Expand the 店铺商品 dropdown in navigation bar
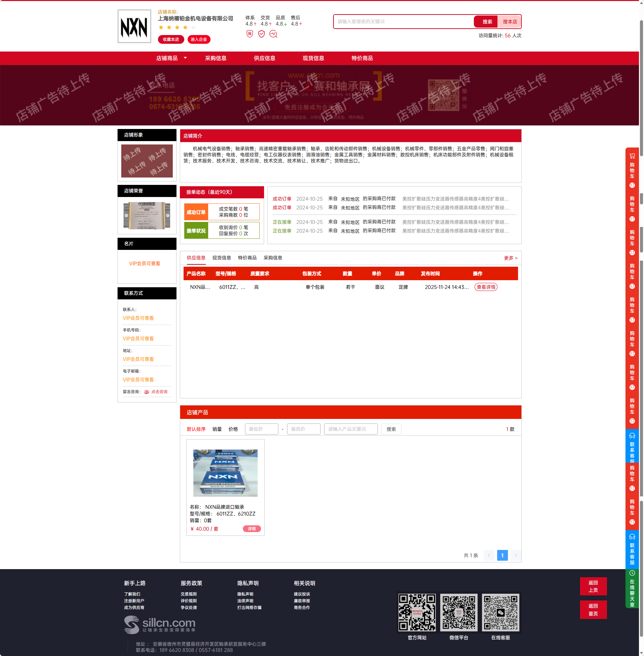Screen dimensions: 644x656 [185, 58]
